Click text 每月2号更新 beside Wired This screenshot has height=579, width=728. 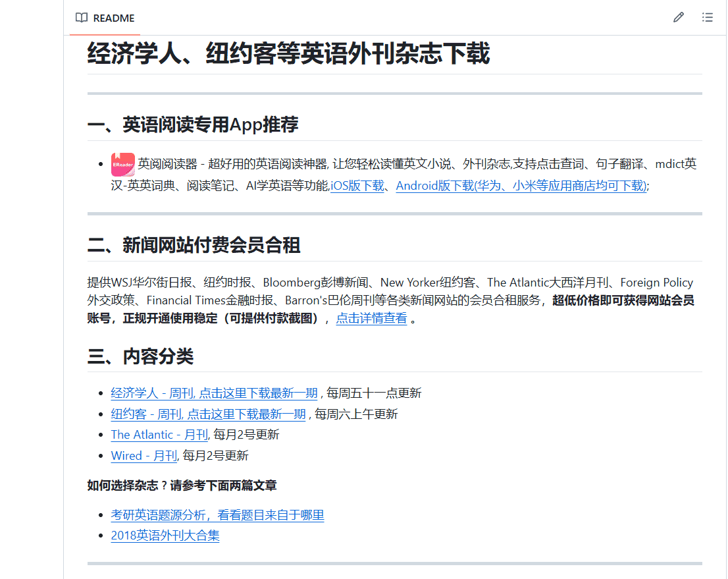215,455
